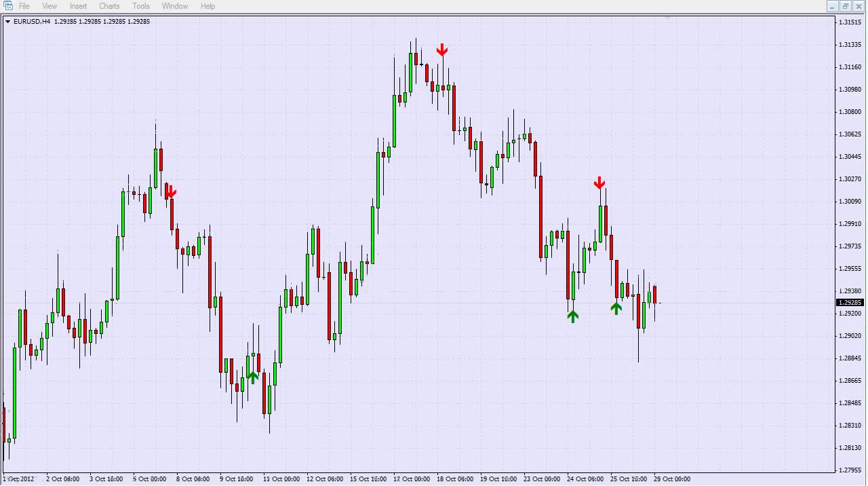Click the 2 Oct 08:00 time label
The height and width of the screenshot is (486, 868).
[x=62, y=479]
